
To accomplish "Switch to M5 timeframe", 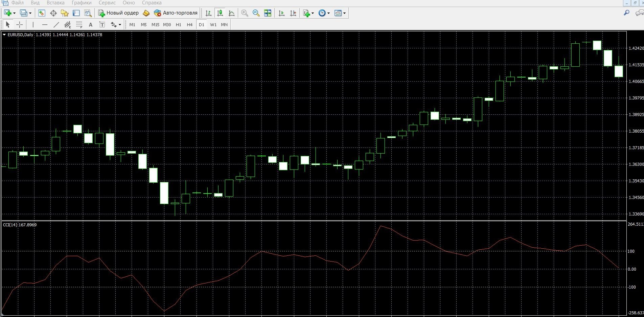I will 144,25.
